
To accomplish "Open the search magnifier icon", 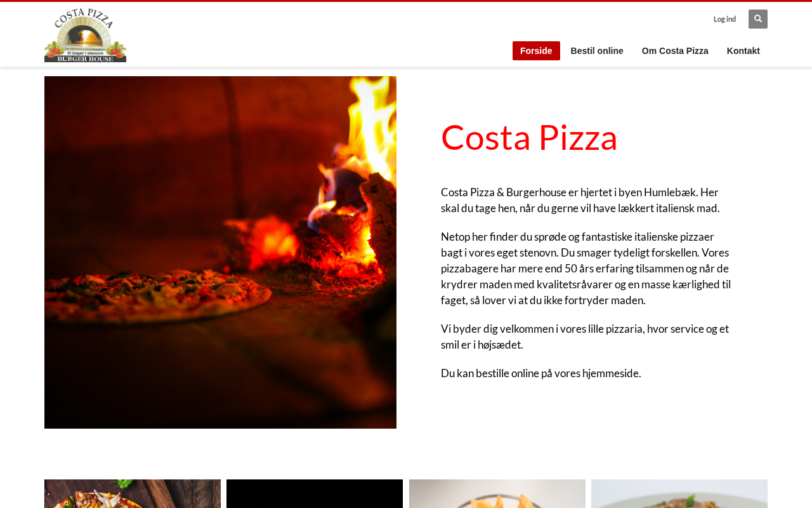I will pos(757,19).
